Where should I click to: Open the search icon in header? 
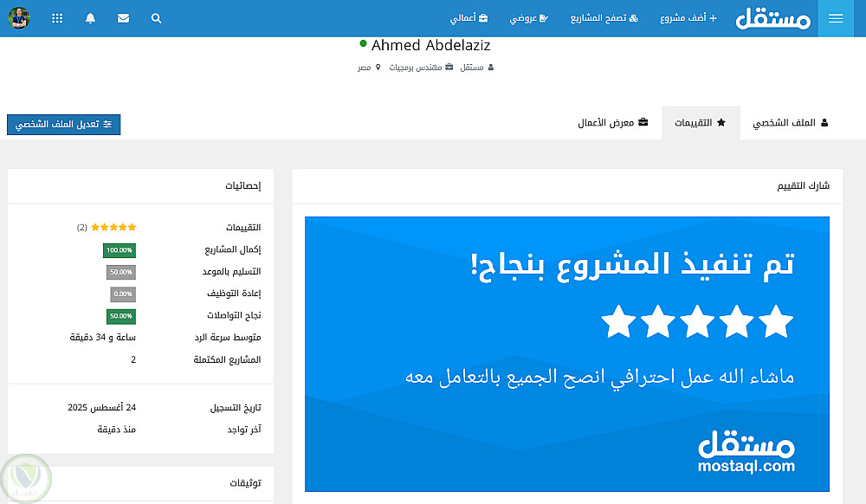[x=156, y=18]
